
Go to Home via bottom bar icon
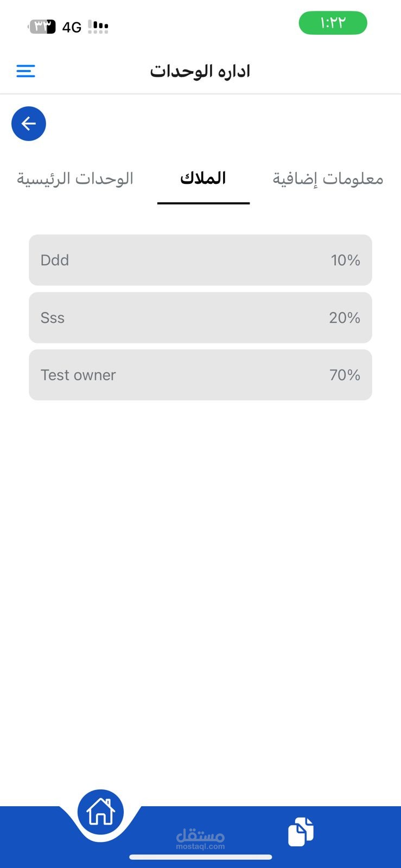pyautogui.click(x=101, y=812)
